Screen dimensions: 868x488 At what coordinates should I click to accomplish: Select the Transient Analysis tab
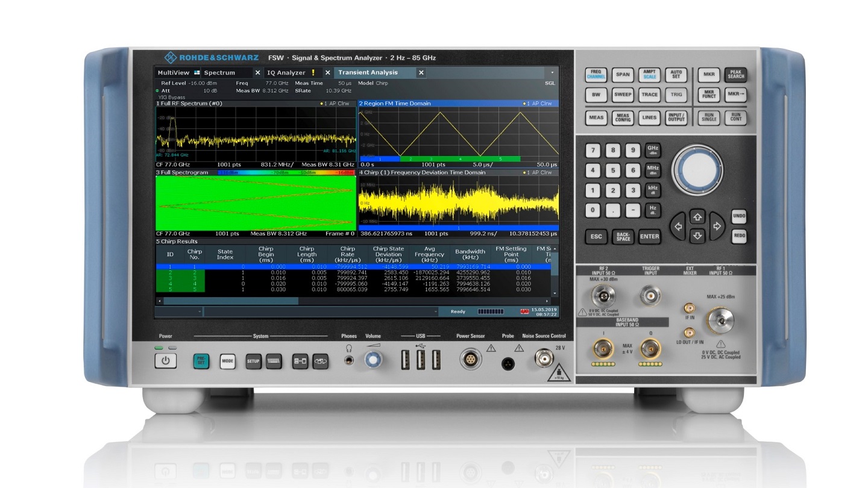pyautogui.click(x=367, y=73)
